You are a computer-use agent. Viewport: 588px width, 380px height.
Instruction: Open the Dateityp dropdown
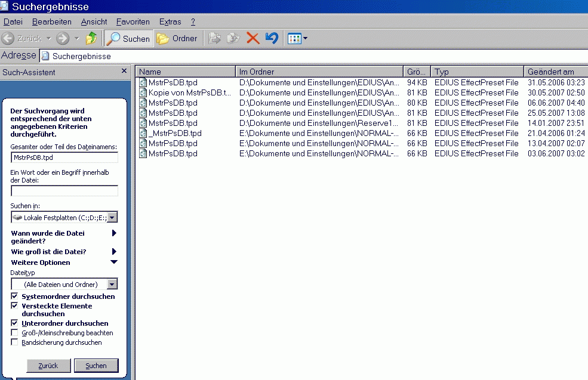tap(112, 284)
